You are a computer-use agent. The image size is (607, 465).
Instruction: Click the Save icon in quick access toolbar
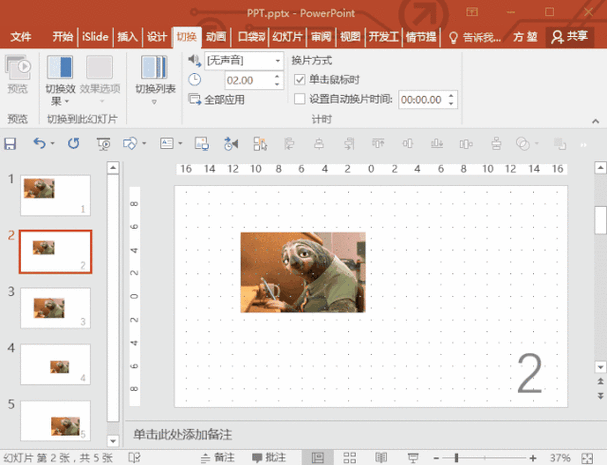pyautogui.click(x=10, y=144)
